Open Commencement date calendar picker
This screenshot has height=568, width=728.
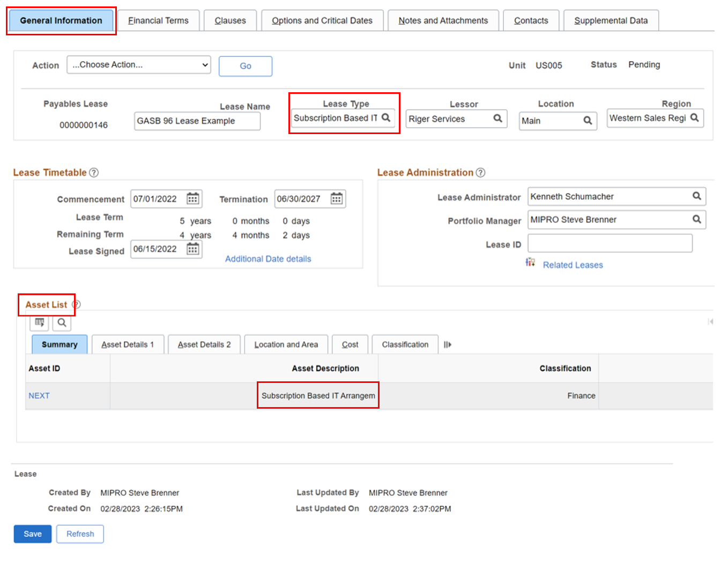tap(193, 199)
